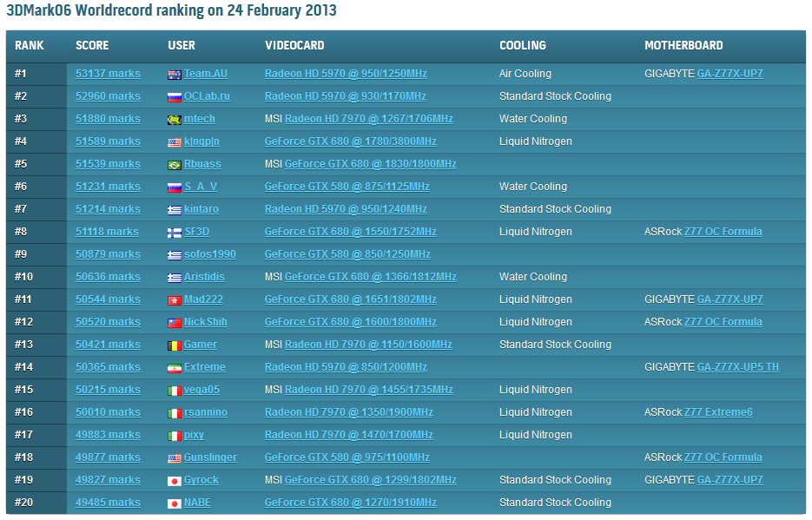Click the Greek flag icon beside kintaro
Screen dimensions: 812x520
(x=174, y=210)
